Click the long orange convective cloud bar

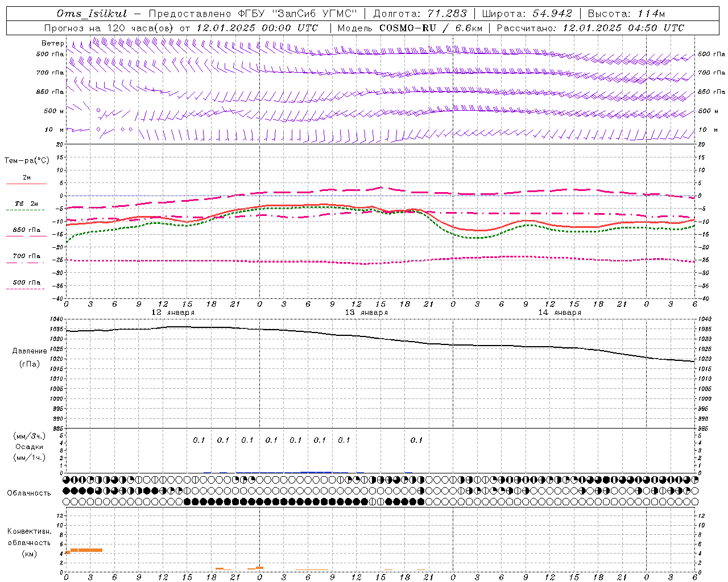[86, 550]
